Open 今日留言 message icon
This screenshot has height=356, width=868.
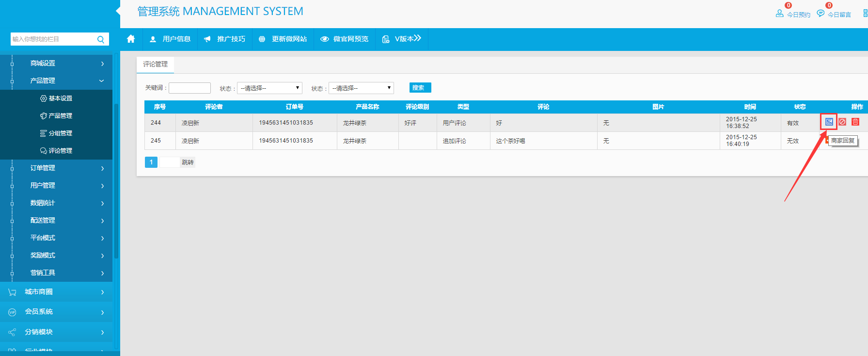[x=821, y=14]
